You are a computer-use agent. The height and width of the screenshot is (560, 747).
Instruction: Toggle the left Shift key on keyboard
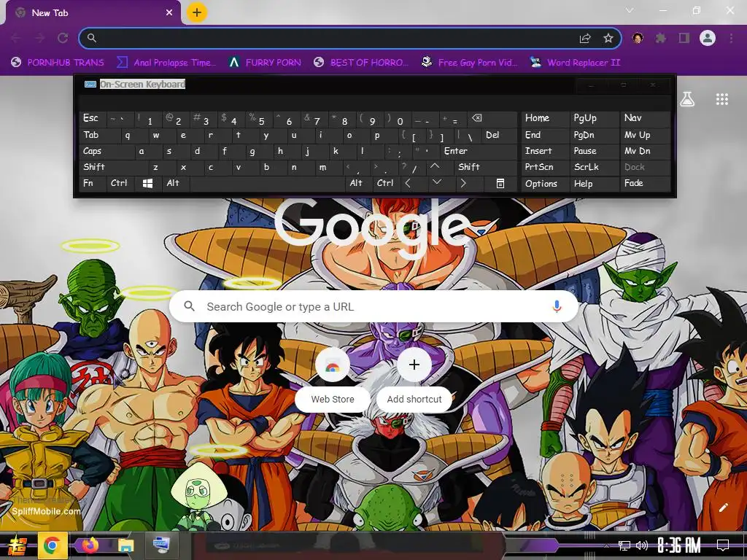point(114,167)
